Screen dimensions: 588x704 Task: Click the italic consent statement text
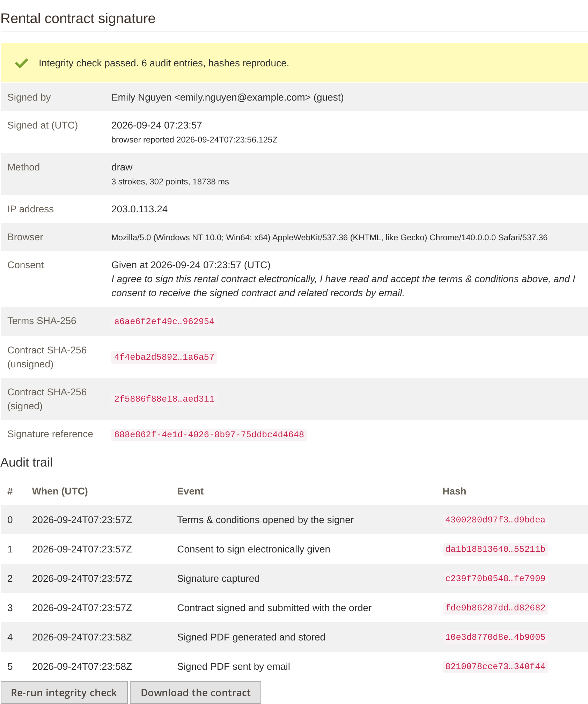[x=343, y=286]
